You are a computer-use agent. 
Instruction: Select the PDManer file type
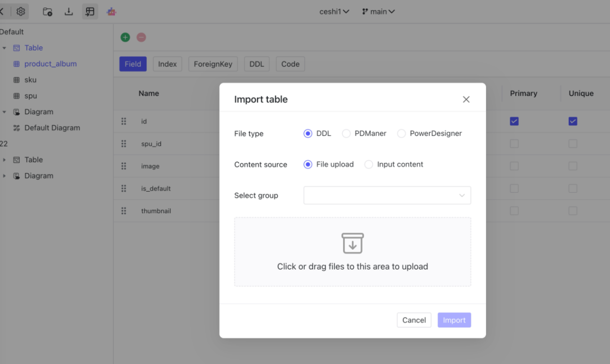tap(346, 133)
